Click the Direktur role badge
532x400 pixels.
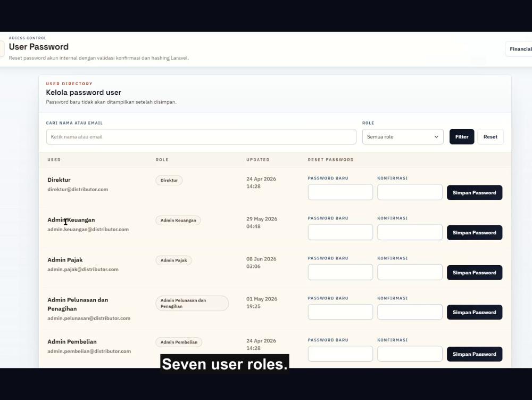point(169,181)
